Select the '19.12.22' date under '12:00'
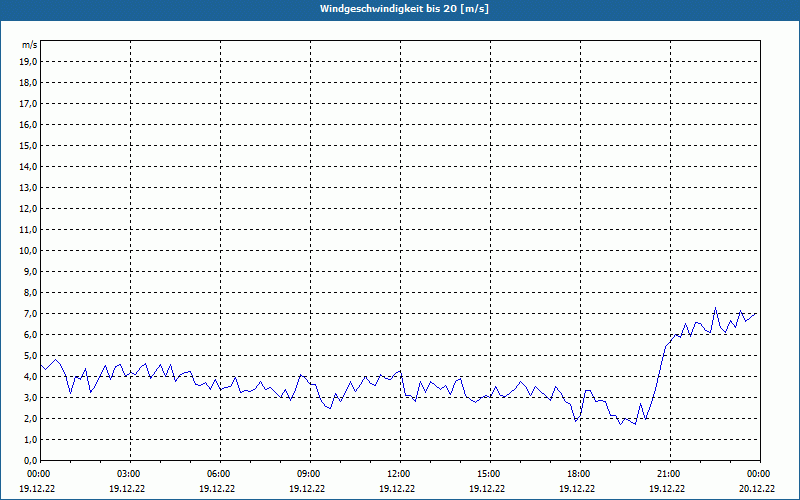Screen dimensions: 800x500 397,488
